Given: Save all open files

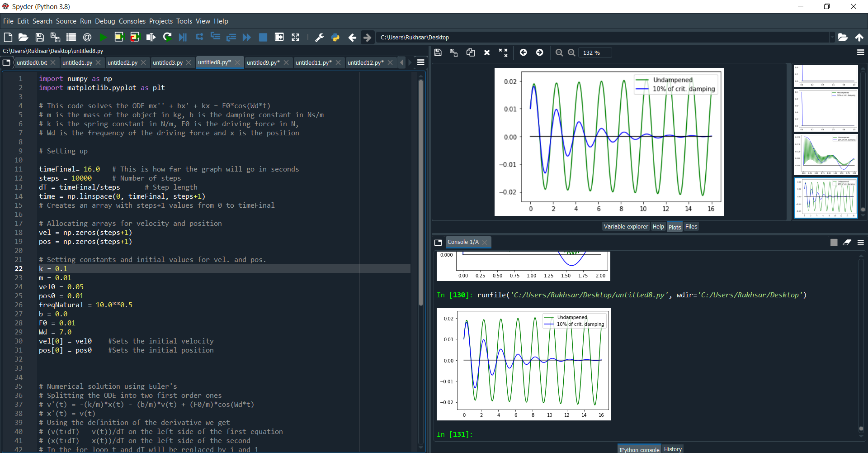Looking at the screenshot, I should coord(55,37).
